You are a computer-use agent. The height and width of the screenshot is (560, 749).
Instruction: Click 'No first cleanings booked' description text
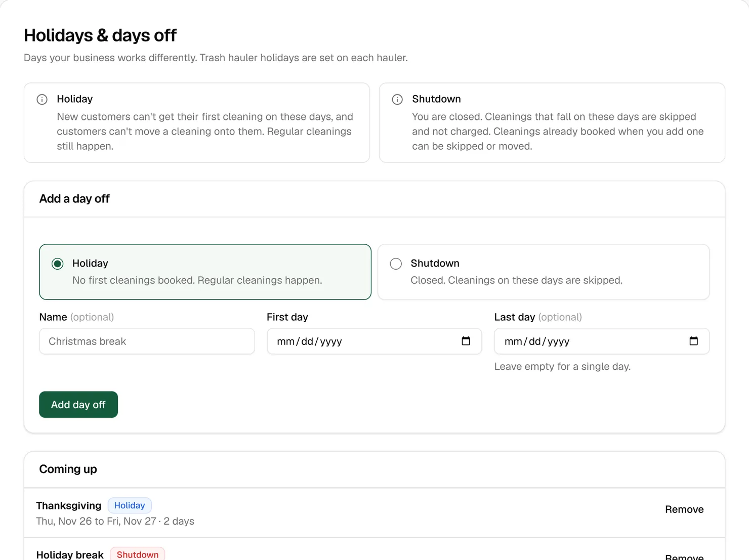pyautogui.click(x=197, y=280)
